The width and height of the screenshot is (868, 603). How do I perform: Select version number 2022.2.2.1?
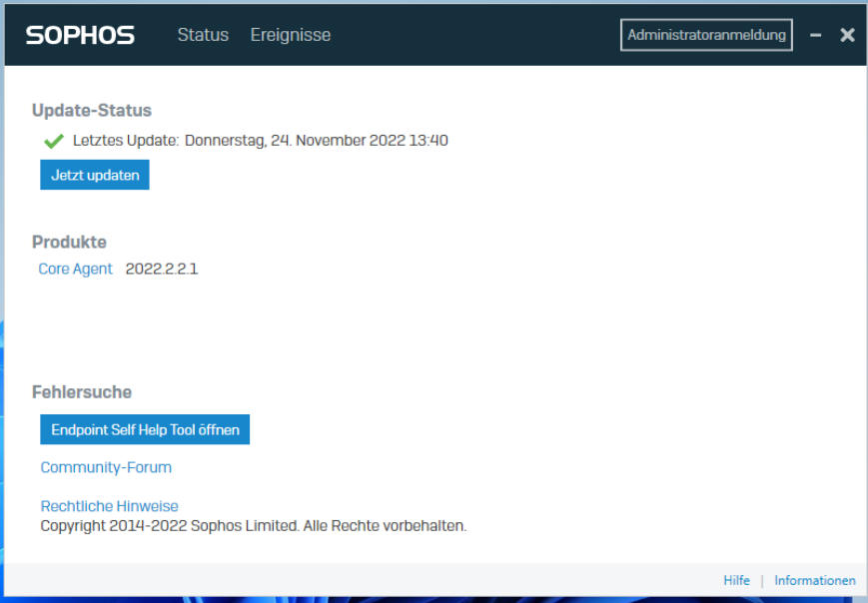pyautogui.click(x=162, y=269)
